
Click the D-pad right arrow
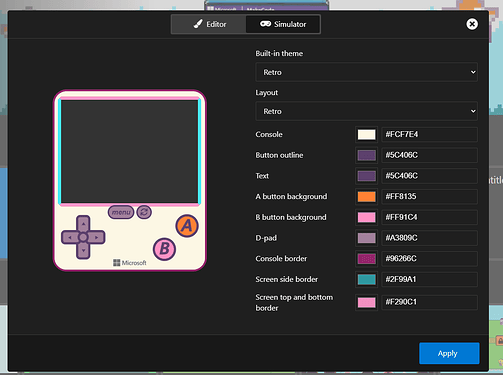97,237
